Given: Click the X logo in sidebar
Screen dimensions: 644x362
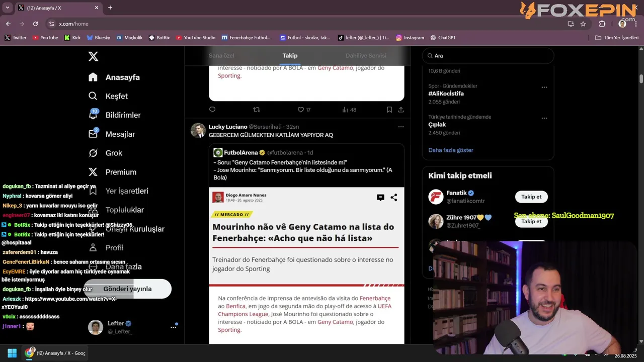Looking at the screenshot, I should [93, 56].
